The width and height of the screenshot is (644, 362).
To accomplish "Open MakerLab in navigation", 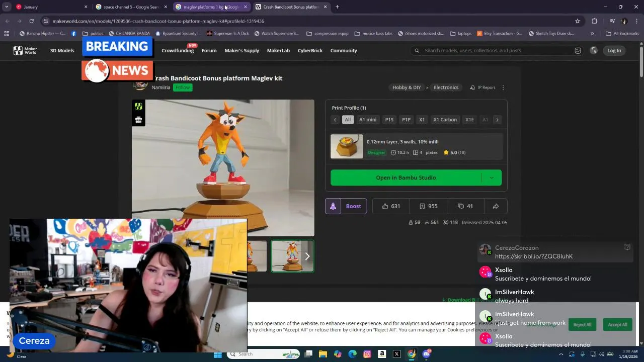I will click(278, 51).
